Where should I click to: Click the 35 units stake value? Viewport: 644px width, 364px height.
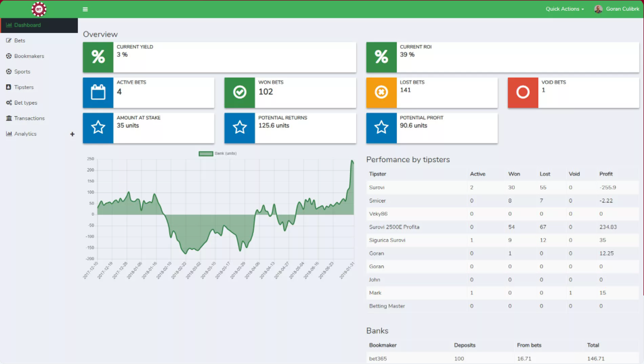pos(128,126)
